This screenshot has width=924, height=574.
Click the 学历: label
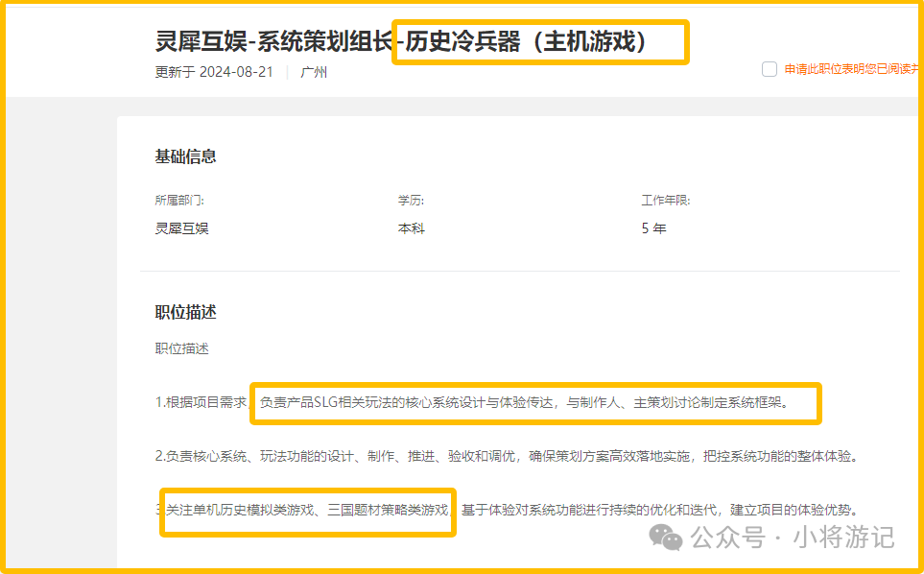click(411, 201)
